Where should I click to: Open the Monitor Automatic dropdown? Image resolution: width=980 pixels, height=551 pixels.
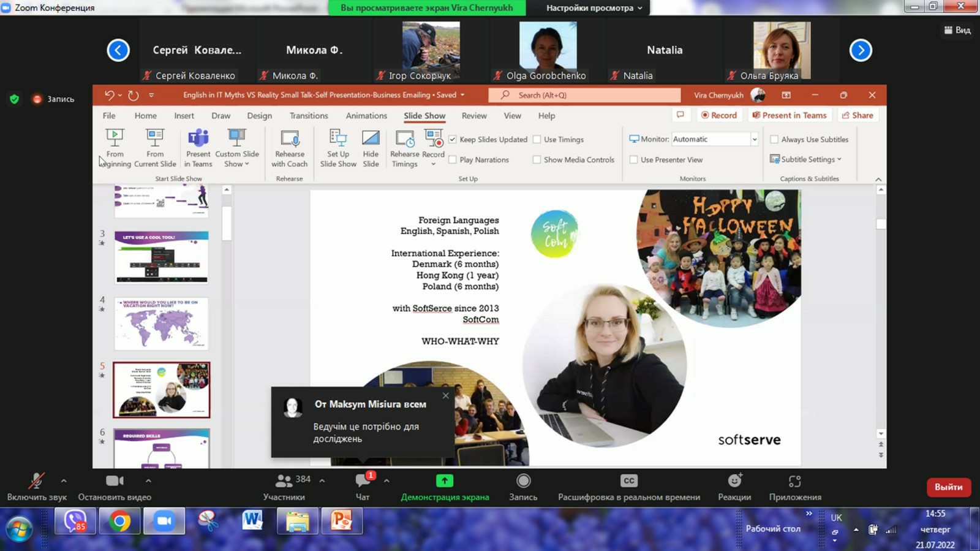click(754, 140)
